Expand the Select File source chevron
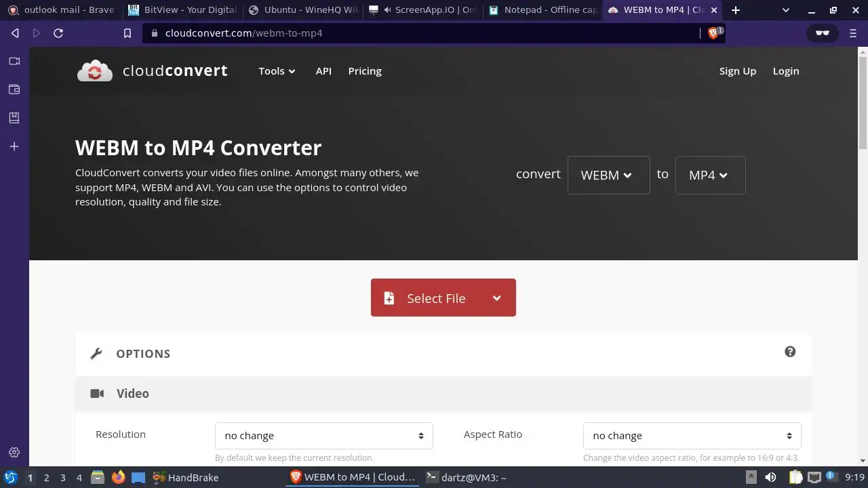This screenshot has height=488, width=868. click(497, 298)
